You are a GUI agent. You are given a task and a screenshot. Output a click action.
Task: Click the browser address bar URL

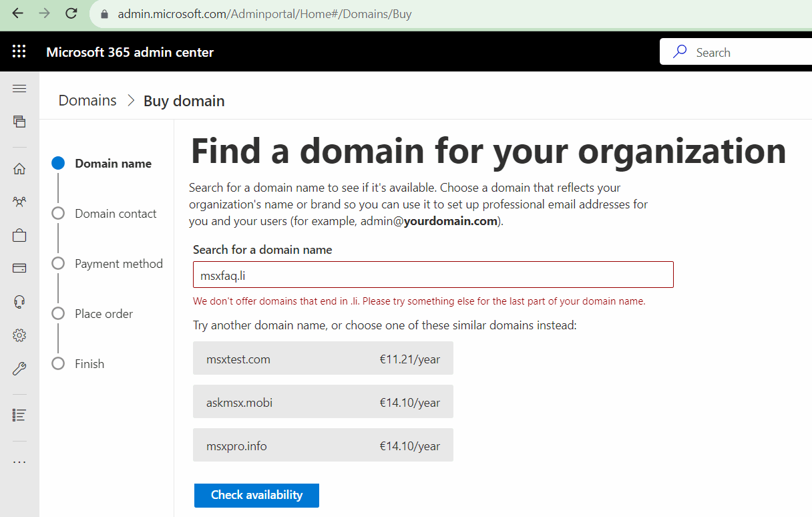tap(264, 14)
